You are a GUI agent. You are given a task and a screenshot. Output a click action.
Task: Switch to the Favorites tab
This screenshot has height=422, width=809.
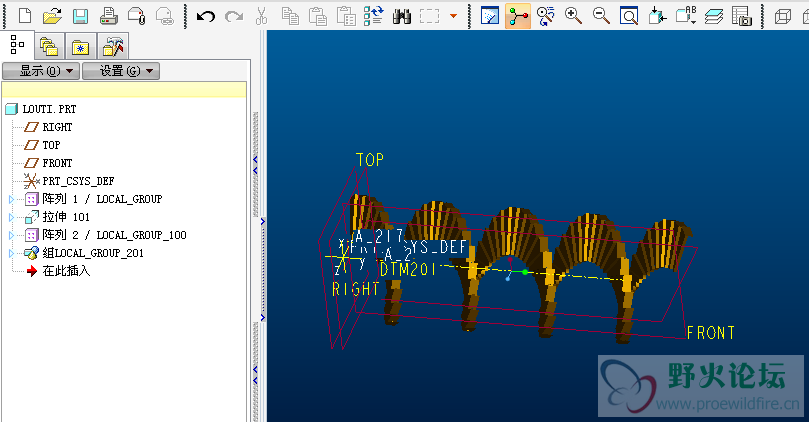click(80, 47)
